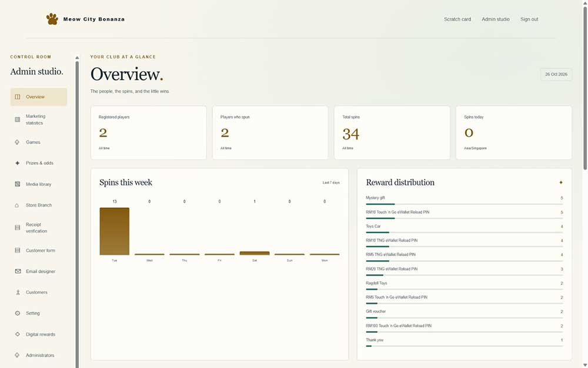
Task: Click the Marketing statistics sidebar icon
Action: (17, 120)
